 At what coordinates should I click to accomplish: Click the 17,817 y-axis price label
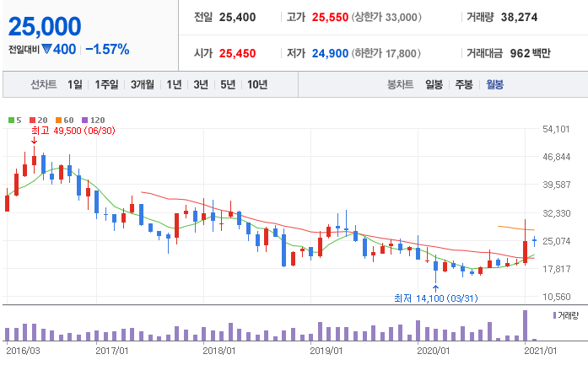coord(557,269)
